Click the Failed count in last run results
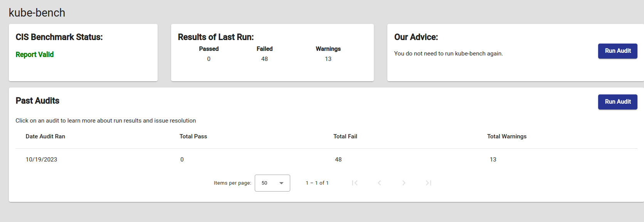 point(264,59)
